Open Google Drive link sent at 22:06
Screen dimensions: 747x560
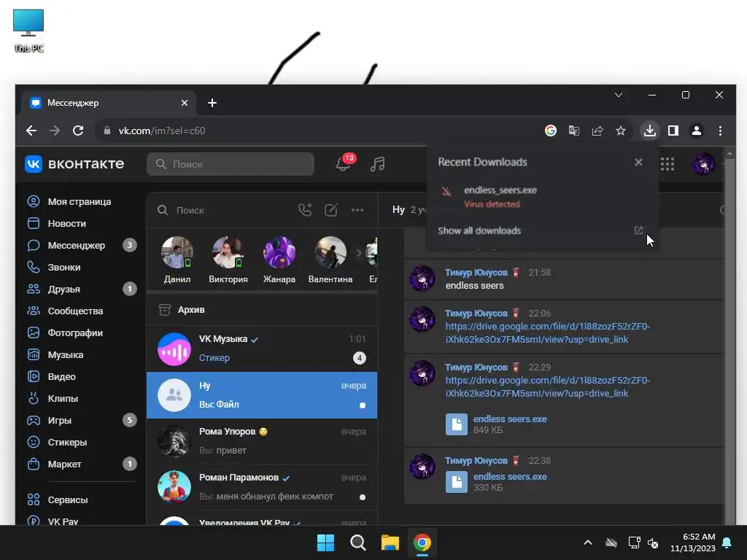pos(547,332)
